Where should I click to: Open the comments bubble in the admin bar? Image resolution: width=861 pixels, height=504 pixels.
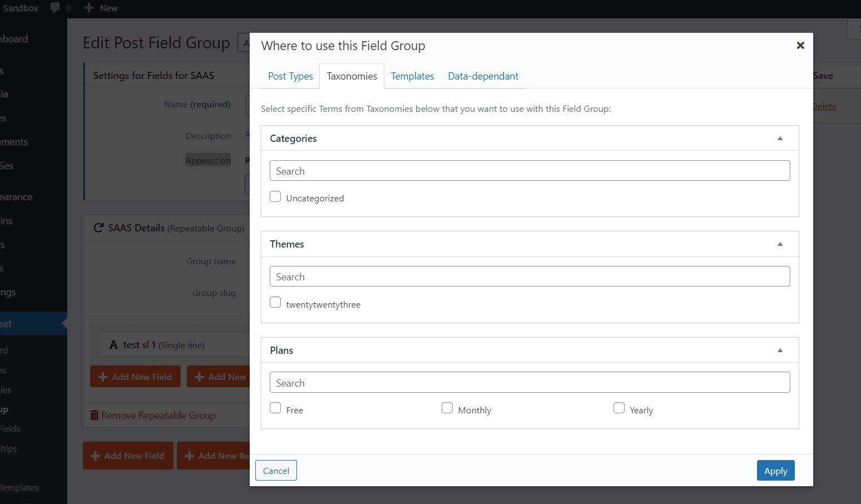click(57, 8)
